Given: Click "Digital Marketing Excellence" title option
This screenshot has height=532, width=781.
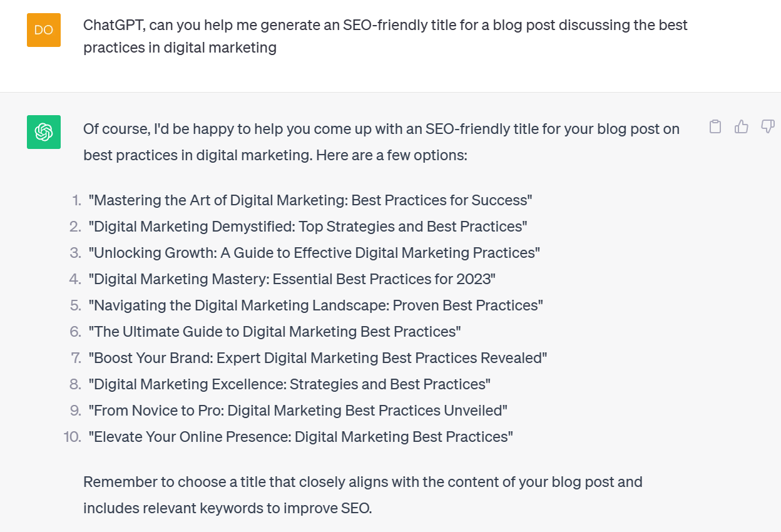Looking at the screenshot, I should [x=289, y=384].
